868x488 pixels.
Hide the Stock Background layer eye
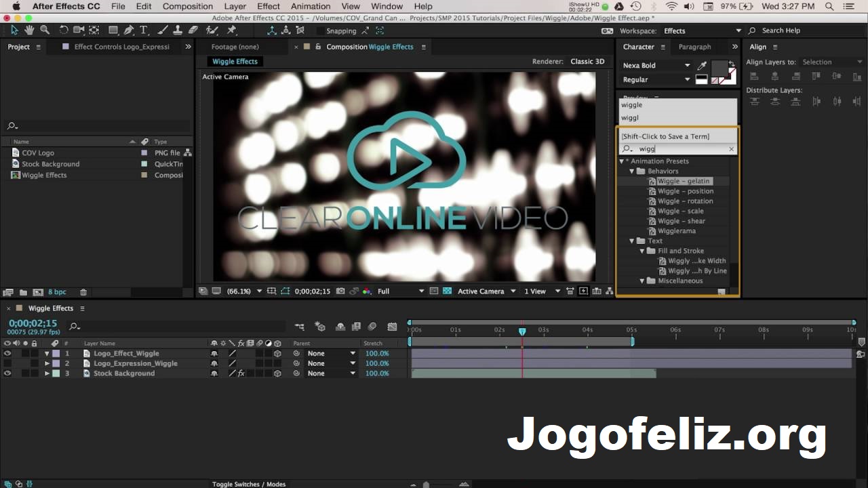[x=7, y=373]
